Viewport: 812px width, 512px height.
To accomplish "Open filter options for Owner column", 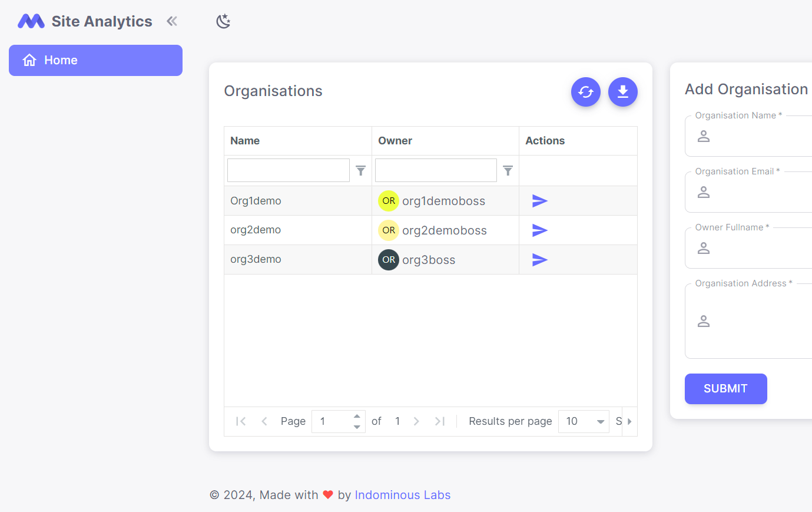I will 508,171.
